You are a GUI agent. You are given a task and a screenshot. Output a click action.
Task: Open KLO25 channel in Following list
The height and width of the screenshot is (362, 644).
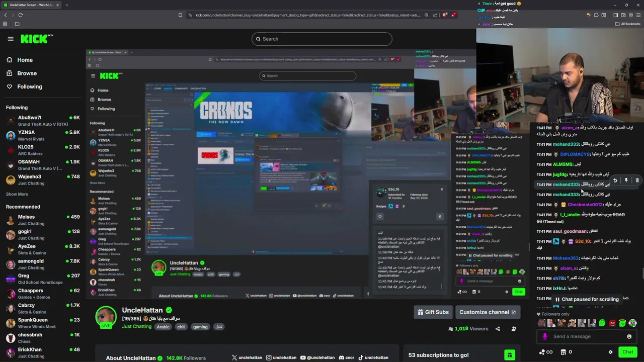click(43, 150)
